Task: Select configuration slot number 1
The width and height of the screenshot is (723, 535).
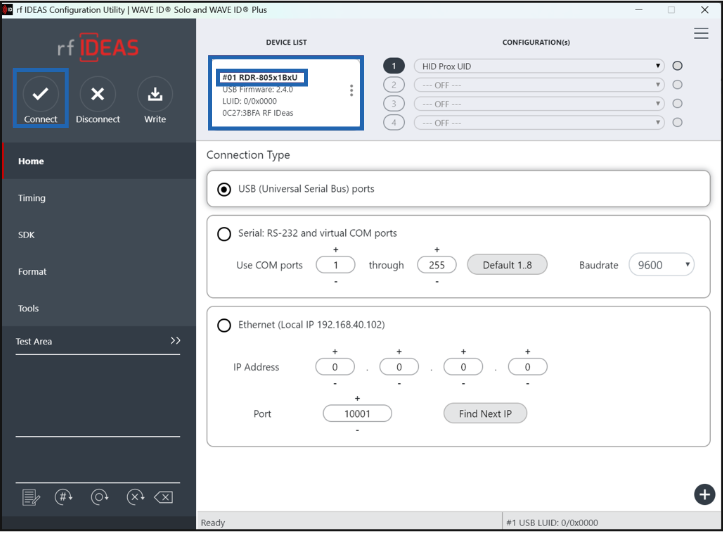Action: pos(394,66)
